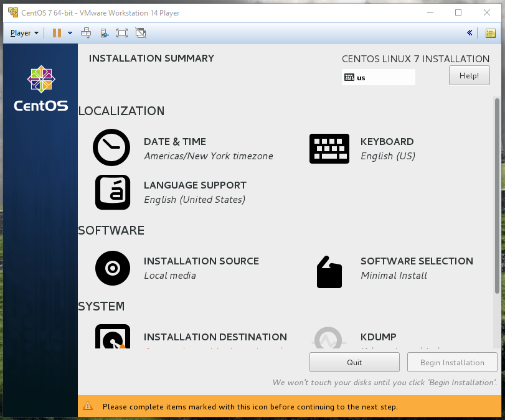Click the Quit button
This screenshot has width=505, height=420.
point(354,362)
